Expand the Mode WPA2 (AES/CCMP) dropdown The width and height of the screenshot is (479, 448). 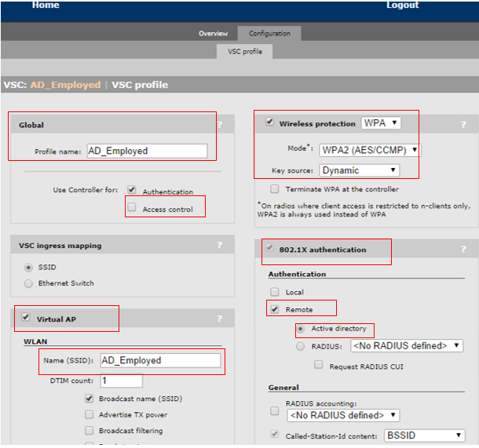369,150
